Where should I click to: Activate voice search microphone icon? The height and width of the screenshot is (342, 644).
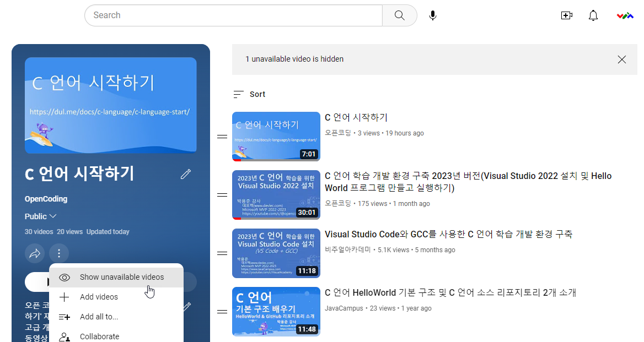433,15
